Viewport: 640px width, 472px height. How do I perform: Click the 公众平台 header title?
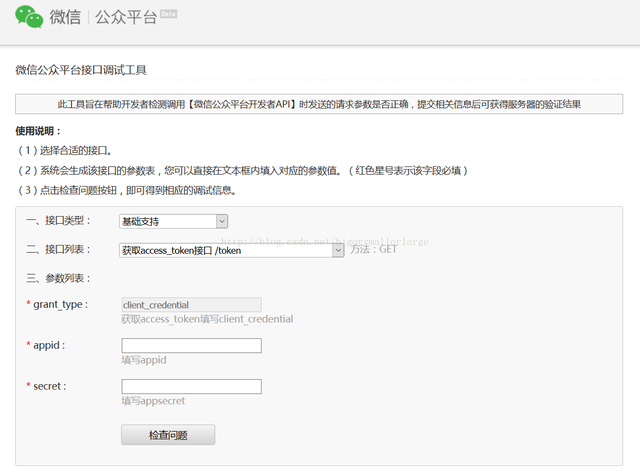coord(125,18)
